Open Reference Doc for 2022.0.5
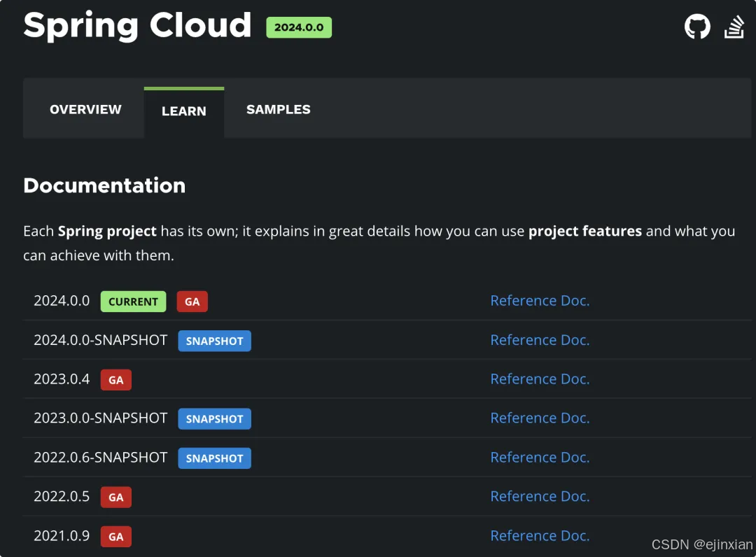This screenshot has width=756, height=557. (x=540, y=496)
